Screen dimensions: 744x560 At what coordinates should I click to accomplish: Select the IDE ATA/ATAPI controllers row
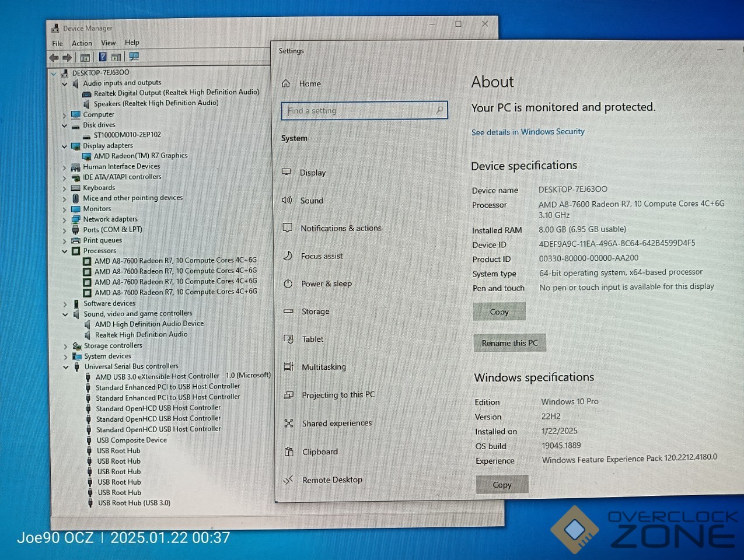(116, 177)
